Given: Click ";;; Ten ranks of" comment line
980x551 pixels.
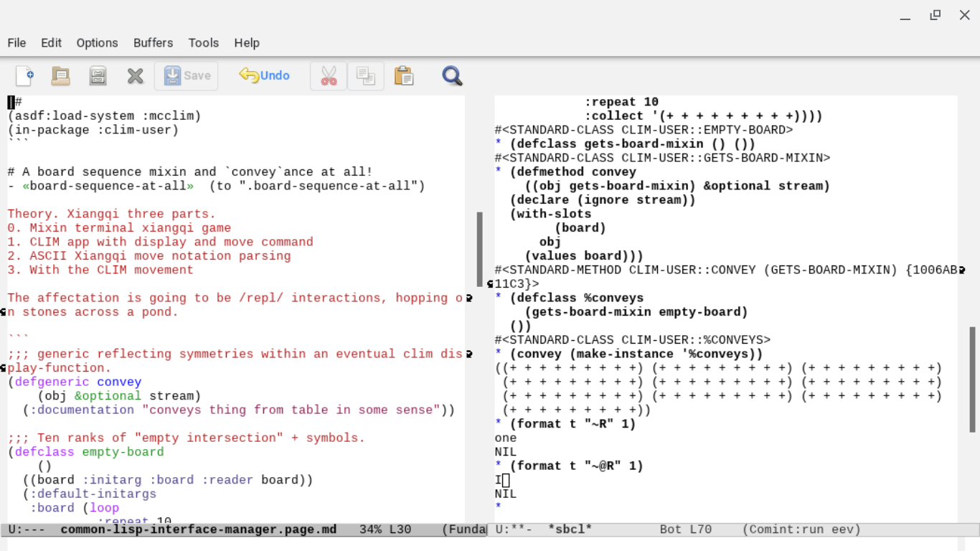Looking at the screenshot, I should [x=186, y=438].
